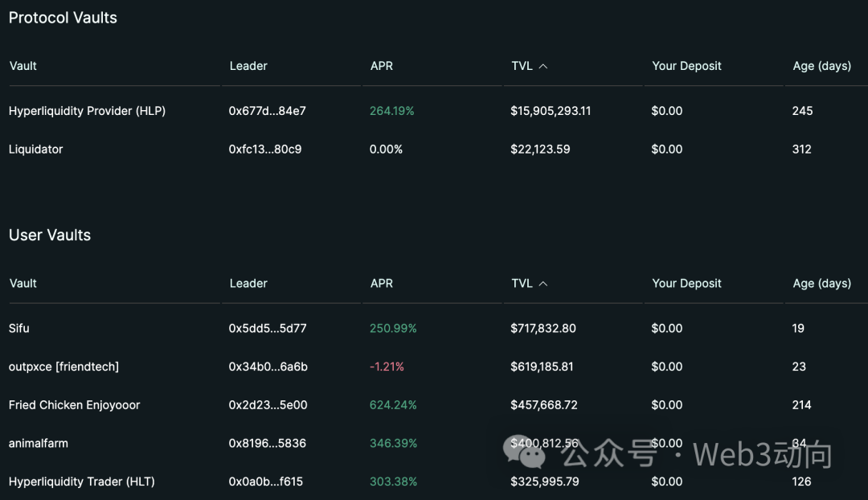
Task: Click HLP TVL value $15,905,293.11
Action: 551,111
